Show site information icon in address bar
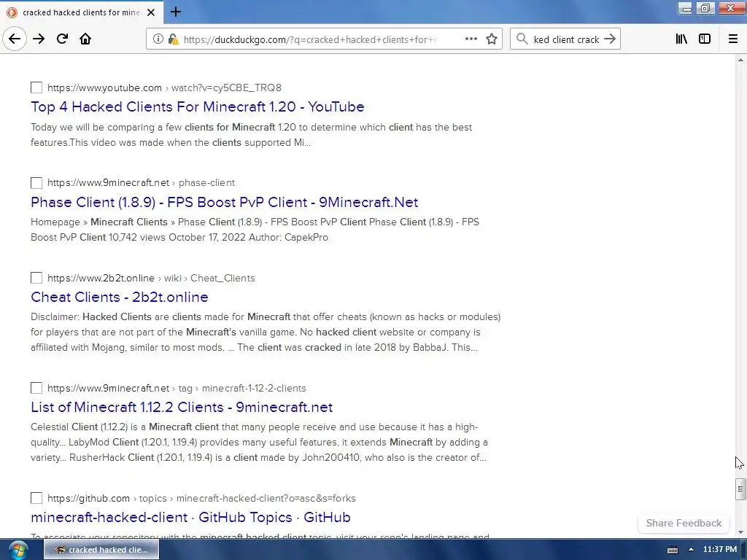Image resolution: width=747 pixels, height=560 pixels. tap(158, 39)
